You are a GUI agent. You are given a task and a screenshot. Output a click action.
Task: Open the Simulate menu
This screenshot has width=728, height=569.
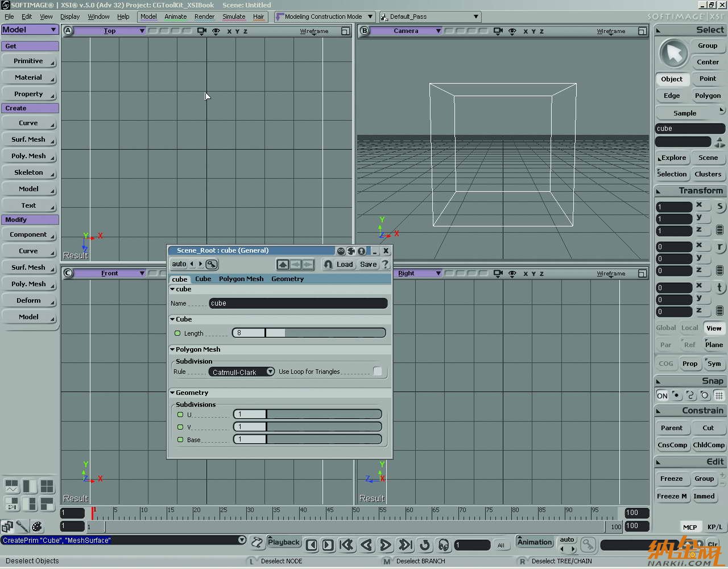tap(234, 17)
